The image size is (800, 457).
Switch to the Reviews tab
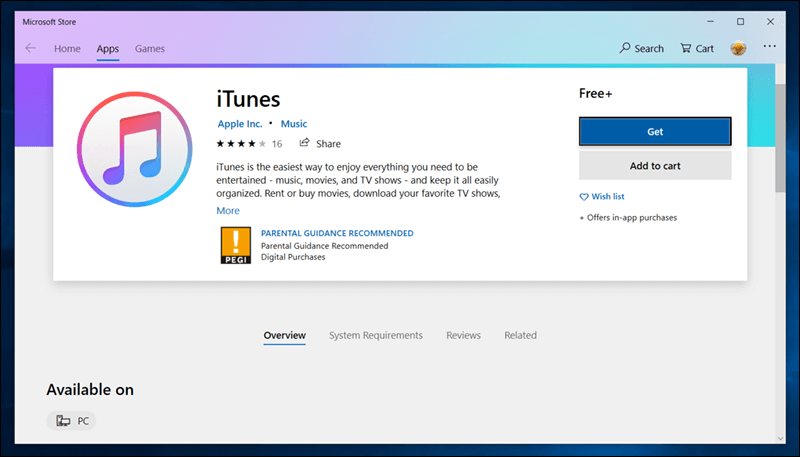click(463, 336)
